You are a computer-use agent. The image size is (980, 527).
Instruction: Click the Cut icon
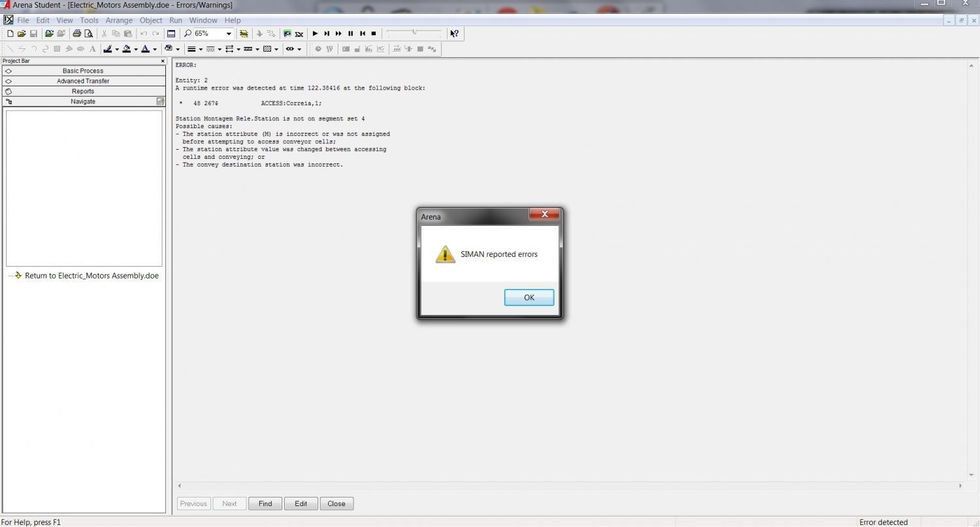point(104,33)
